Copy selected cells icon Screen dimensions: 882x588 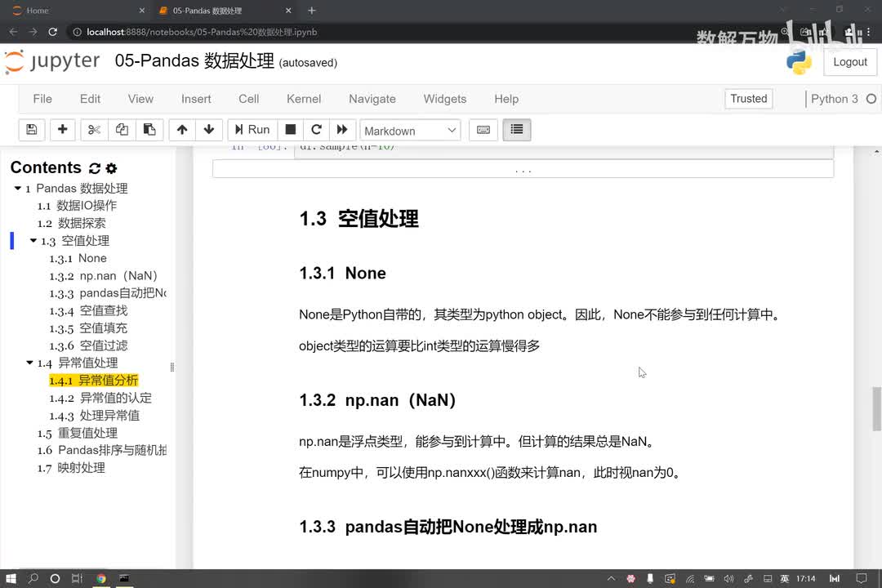click(122, 130)
